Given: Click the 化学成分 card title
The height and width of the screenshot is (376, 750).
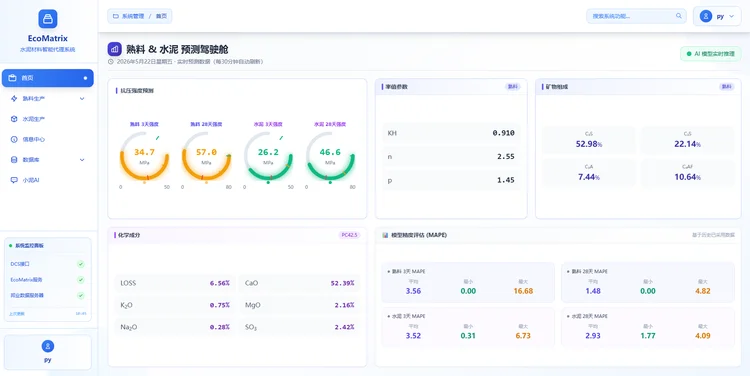Looking at the screenshot, I should [130, 235].
